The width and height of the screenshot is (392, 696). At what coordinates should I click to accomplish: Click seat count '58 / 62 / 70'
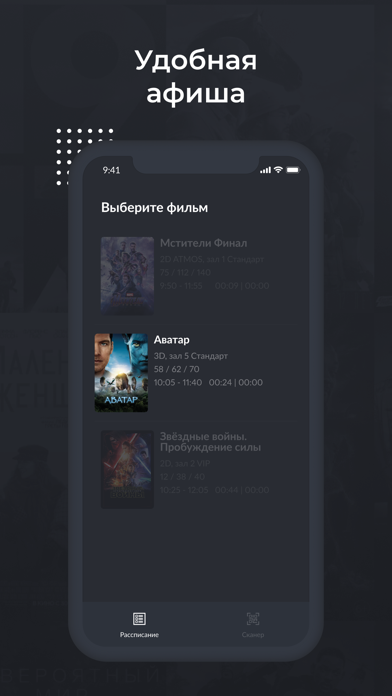(176, 369)
